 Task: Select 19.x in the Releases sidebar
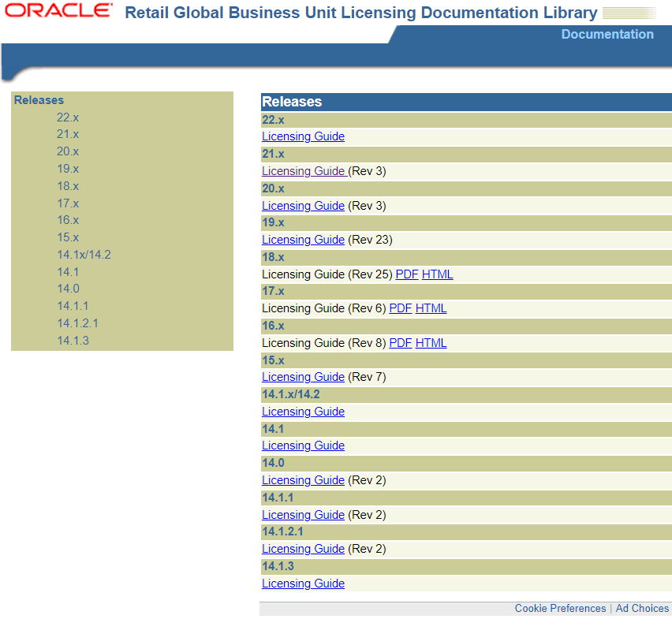tap(67, 168)
